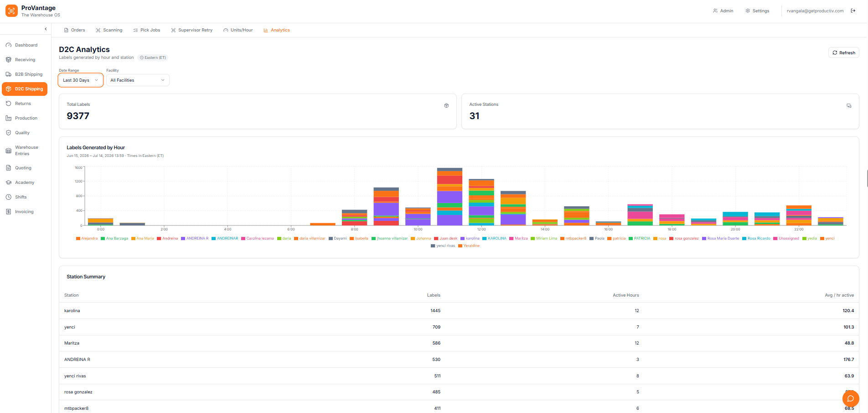Open Settings from the top bar

click(x=757, y=11)
